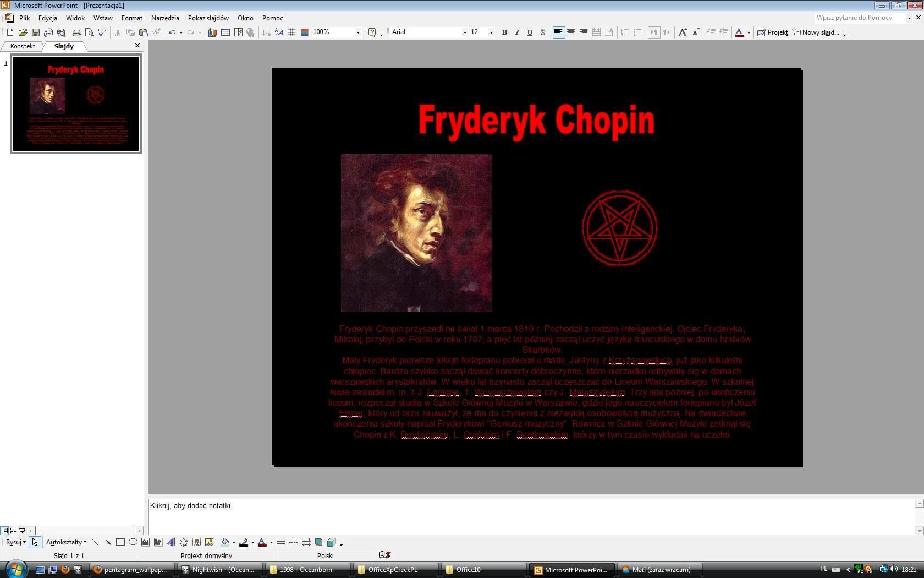
Task: Open the zoom percentage dropdown
Action: click(x=358, y=32)
